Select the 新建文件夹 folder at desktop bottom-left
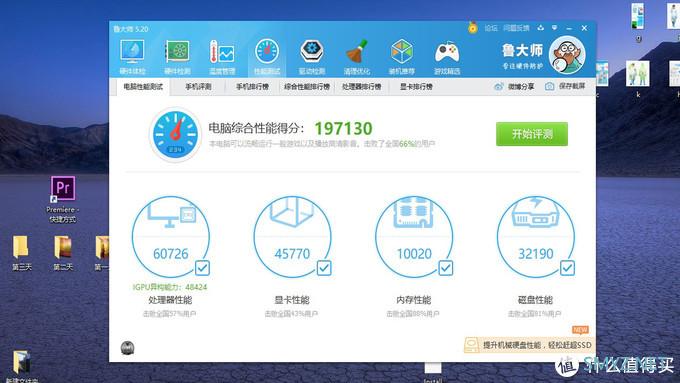This screenshot has height=383, width=680. pyautogui.click(x=21, y=367)
